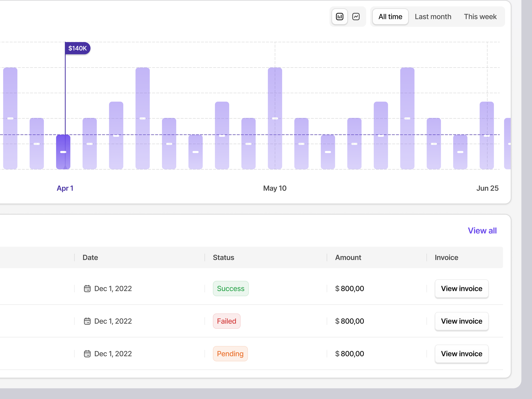Click the Apr 1 axis label
Image resolution: width=532 pixels, height=399 pixels.
coord(65,188)
